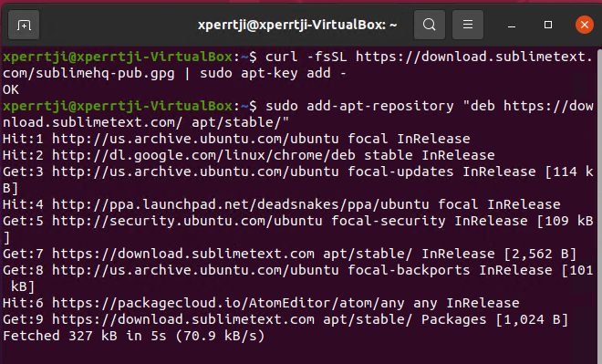
Task: Open the ppa.launchpad.net deadsnakes URL
Action: (x=240, y=204)
